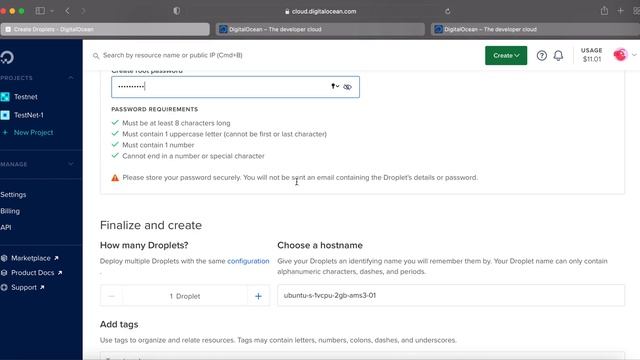Go forward in Safari history
Image resolution: width=640 pixels, height=360 pixels.
[x=83, y=11]
